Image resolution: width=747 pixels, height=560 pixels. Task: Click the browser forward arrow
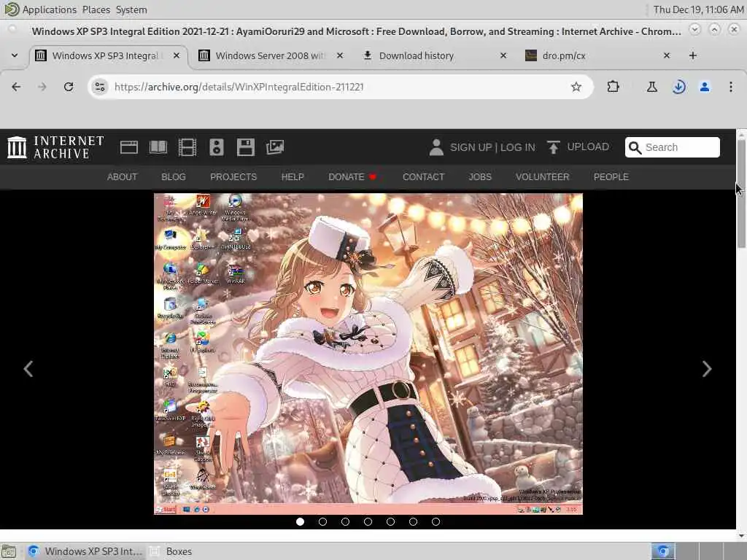click(x=42, y=87)
